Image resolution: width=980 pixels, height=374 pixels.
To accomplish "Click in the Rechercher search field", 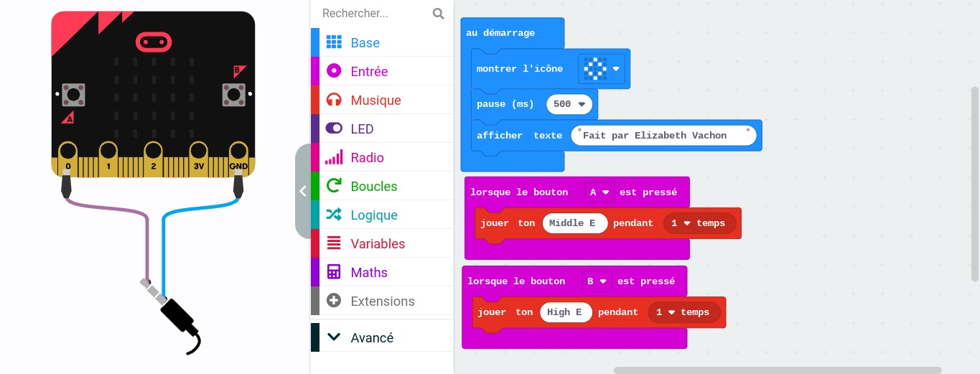I will (375, 14).
